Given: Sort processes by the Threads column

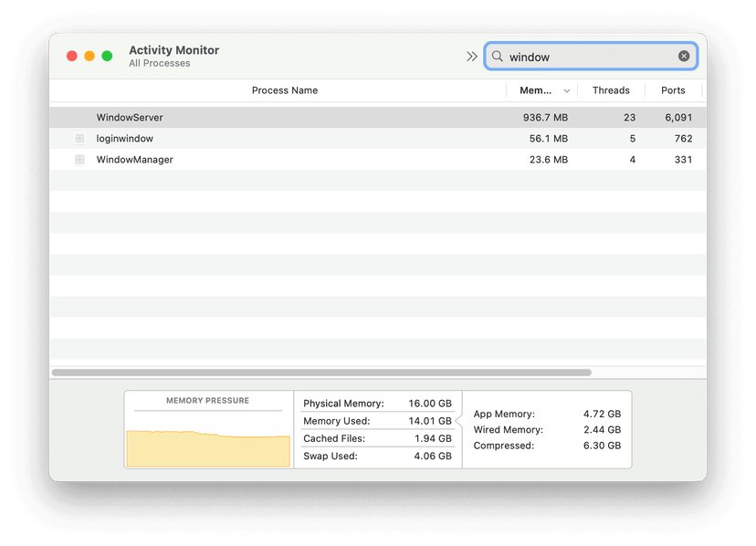Looking at the screenshot, I should tap(611, 90).
